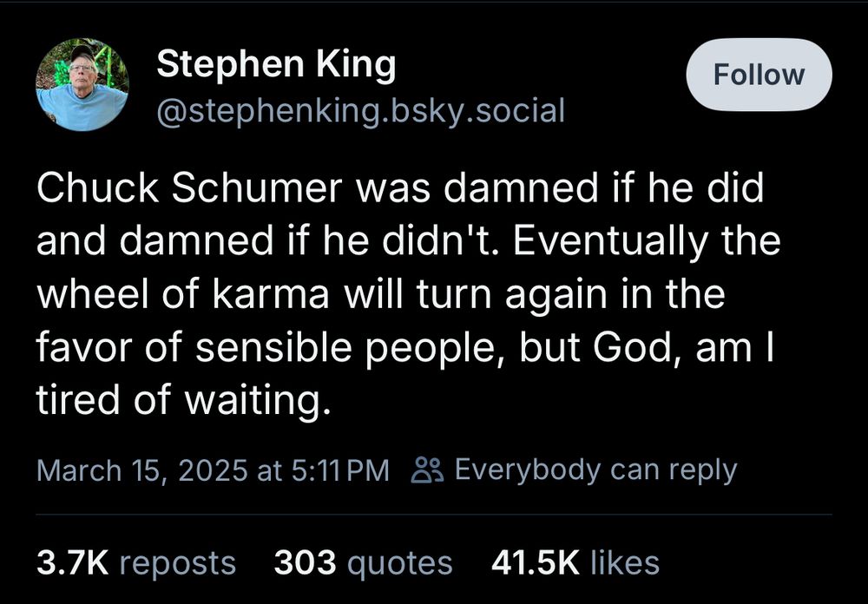Click the word "likes" in stats
Image resolution: width=868 pixels, height=604 pixels.
(624, 562)
